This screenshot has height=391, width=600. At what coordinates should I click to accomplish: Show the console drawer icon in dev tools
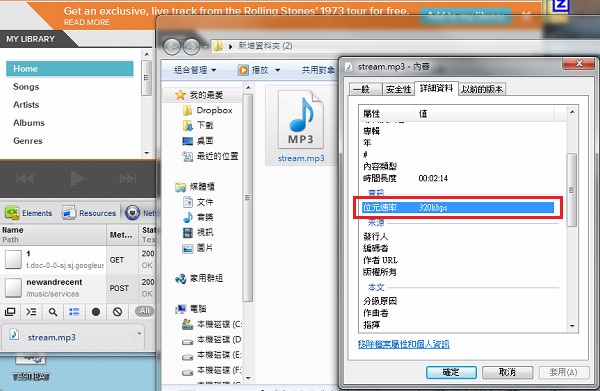click(31, 312)
